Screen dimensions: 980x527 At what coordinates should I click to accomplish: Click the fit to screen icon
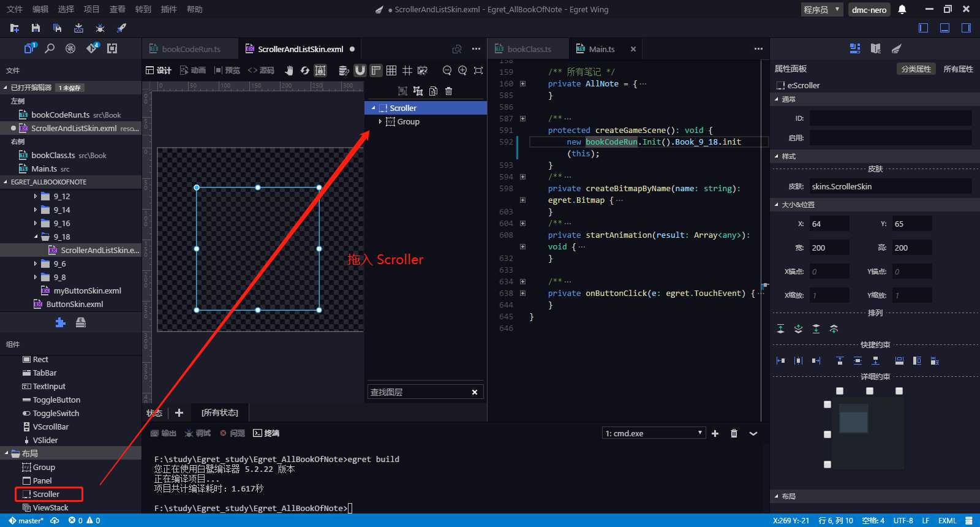478,70
